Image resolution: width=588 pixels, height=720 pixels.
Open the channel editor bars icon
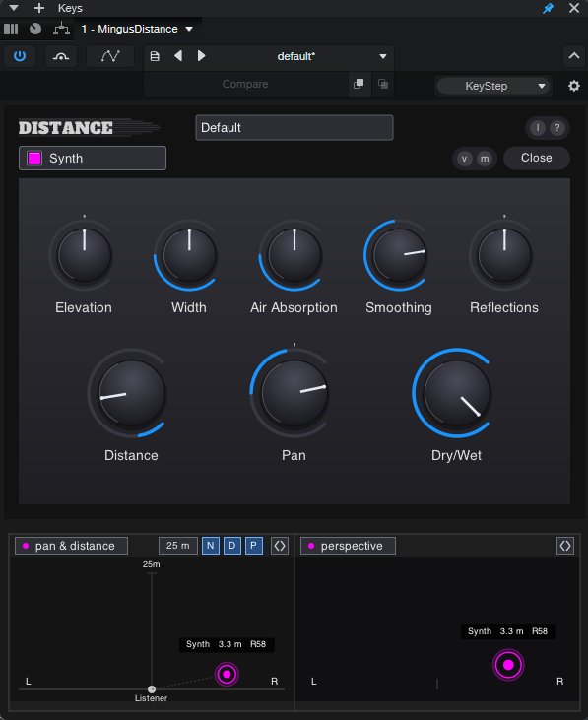[x=11, y=29]
